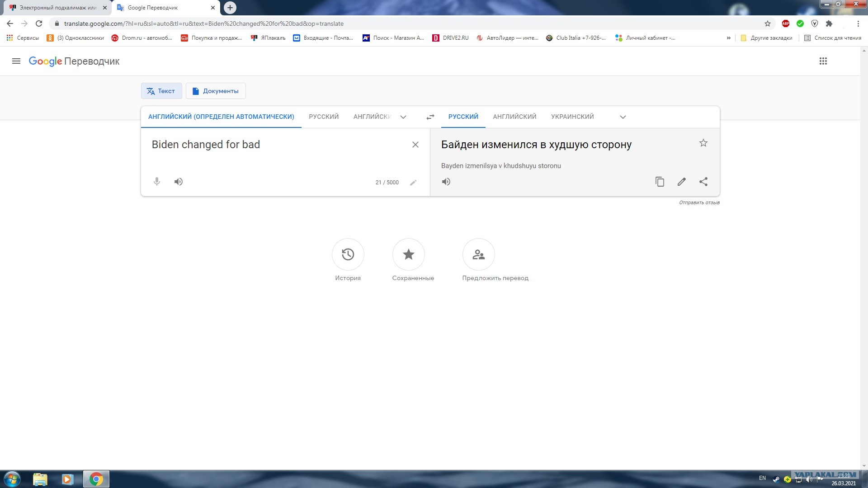Open the Chrome three-dot menu
868x488 pixels.
tap(858, 23)
